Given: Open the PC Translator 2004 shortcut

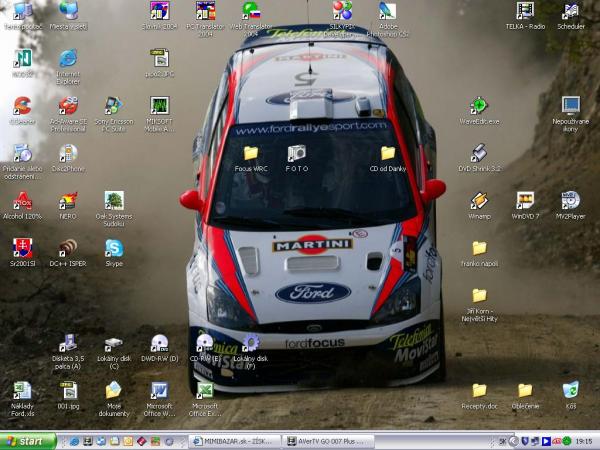Looking at the screenshot, I should (205, 12).
